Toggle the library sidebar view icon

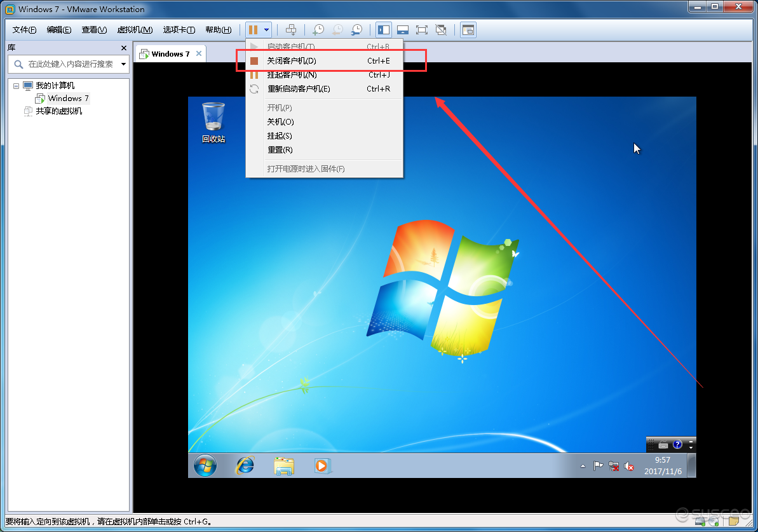[x=384, y=30]
